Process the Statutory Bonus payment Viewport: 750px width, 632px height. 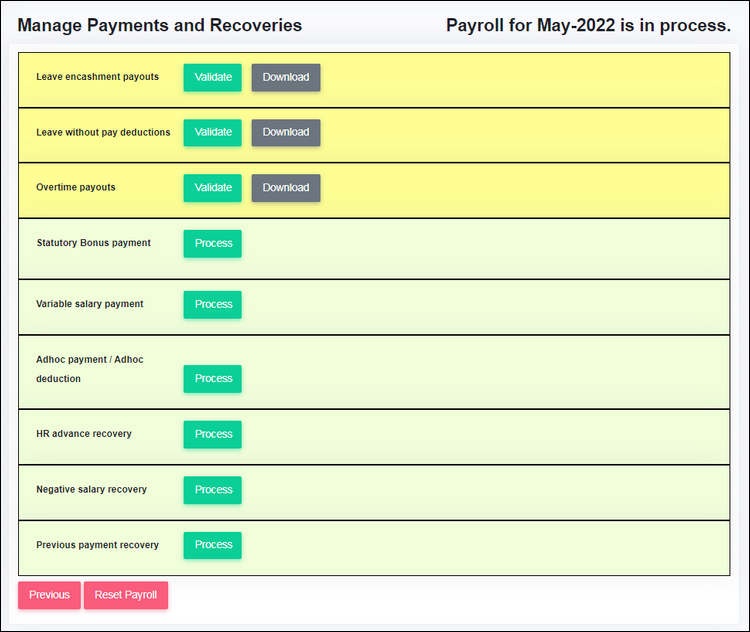[212, 243]
